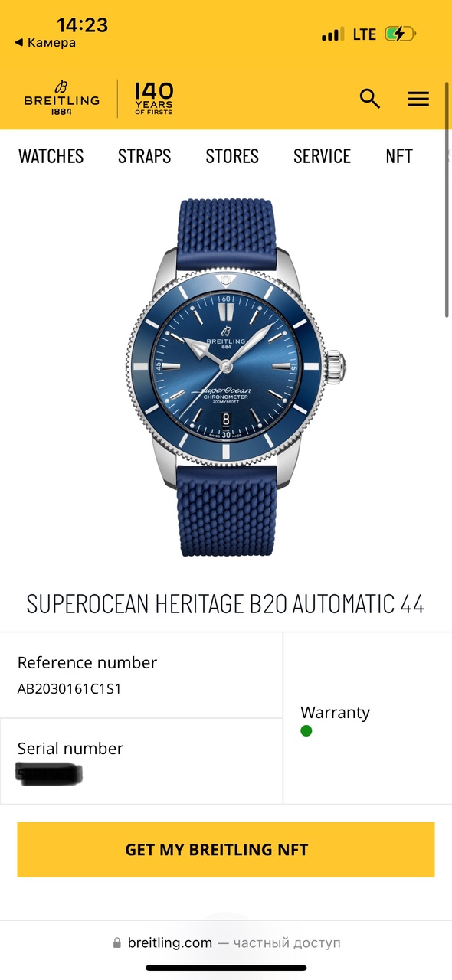Open the WATCHES menu item

click(x=51, y=156)
